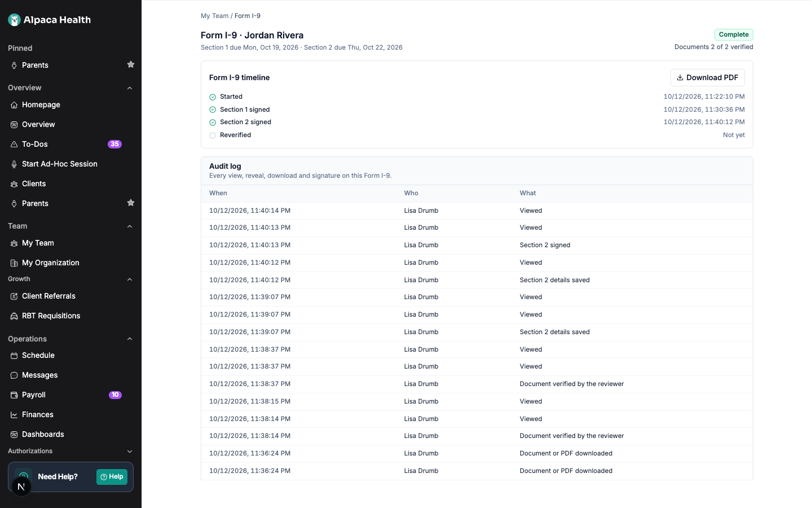Expand the Authorizations sidebar section

click(130, 452)
